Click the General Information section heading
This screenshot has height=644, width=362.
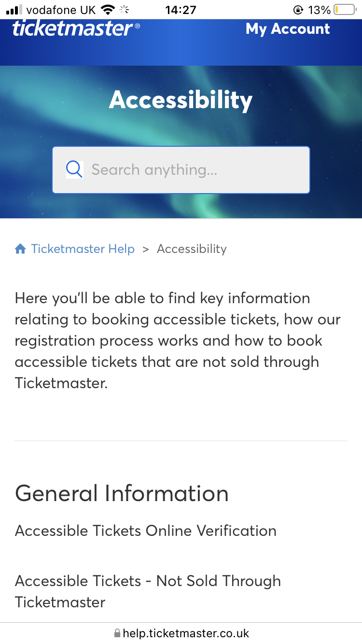(122, 493)
